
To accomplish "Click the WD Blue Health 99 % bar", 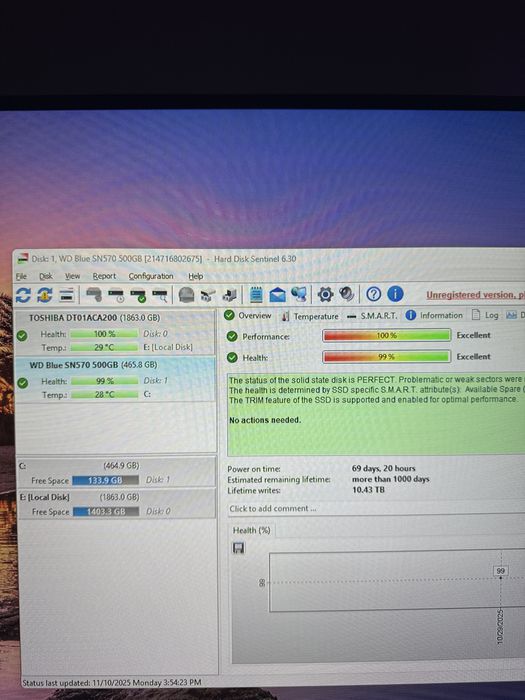I will pyautogui.click(x=104, y=381).
